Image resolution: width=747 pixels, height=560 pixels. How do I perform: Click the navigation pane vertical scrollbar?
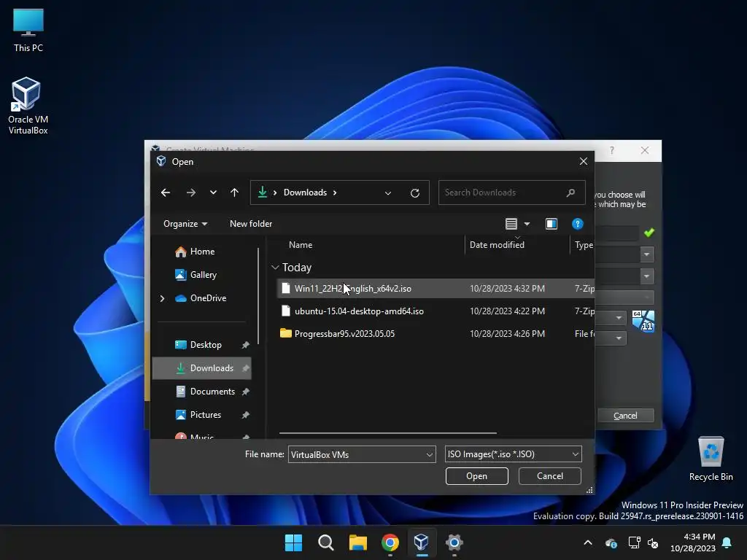[x=258, y=295]
